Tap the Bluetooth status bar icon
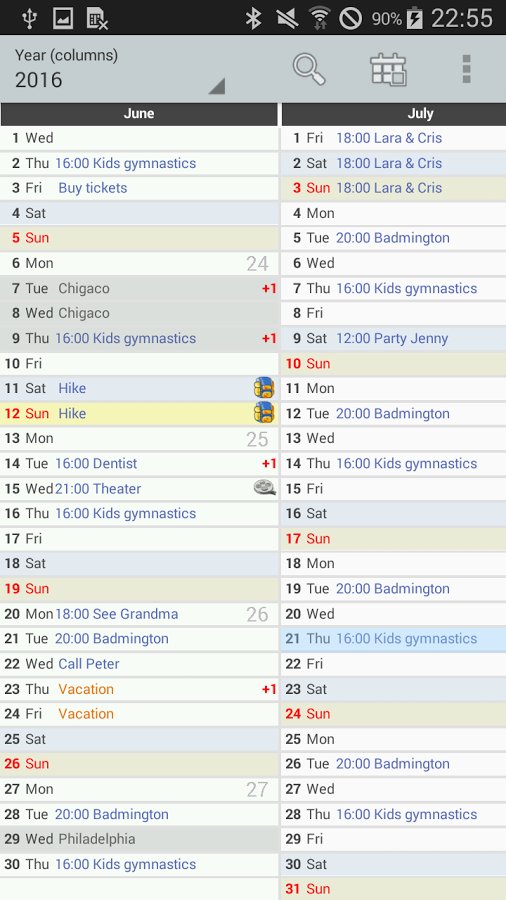 tap(253, 18)
